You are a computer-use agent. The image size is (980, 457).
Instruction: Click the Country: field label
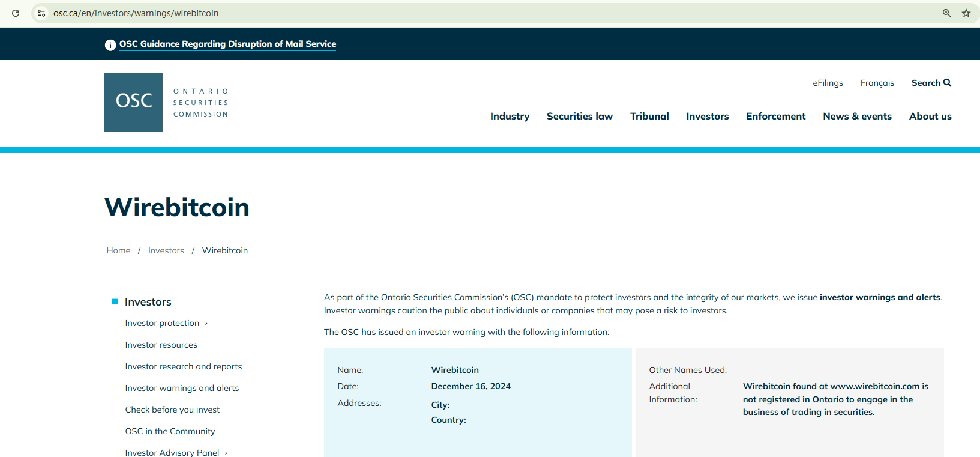[449, 420]
